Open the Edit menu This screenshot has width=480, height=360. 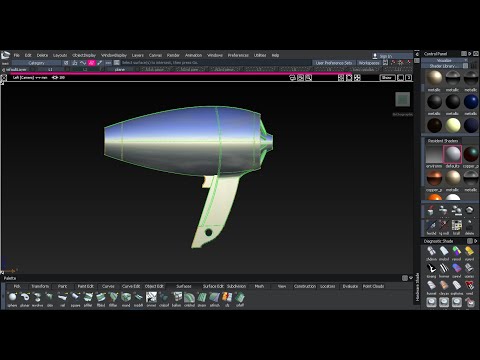28,55
